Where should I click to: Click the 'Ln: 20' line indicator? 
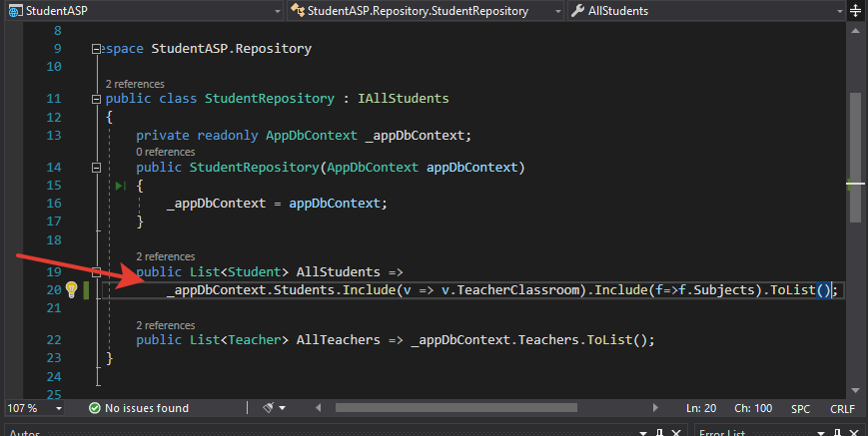point(701,408)
